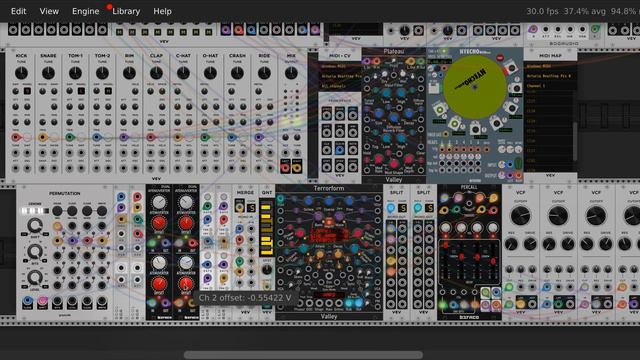Click the horizontal rack scrollbar at the bottom
Image resolution: width=640 pixels, height=360 pixels.
coord(303,355)
